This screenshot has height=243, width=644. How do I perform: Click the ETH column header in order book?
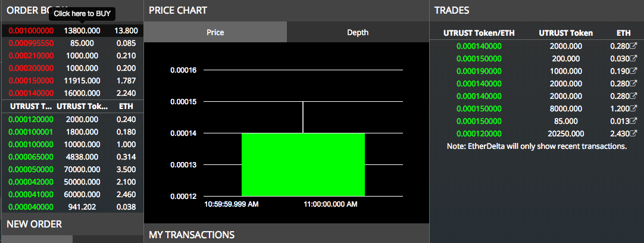[x=126, y=106]
